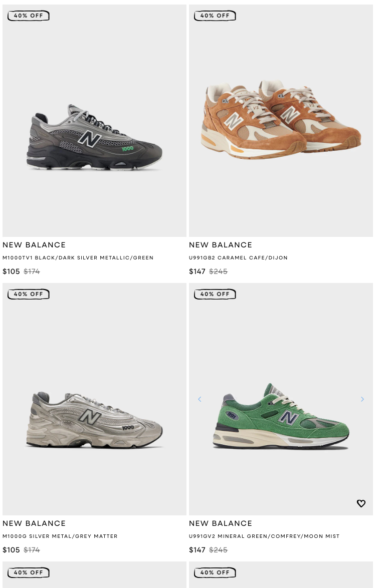Click the $147 price of U991GB2
Viewport: 376px width, 588px height.
[198, 271]
